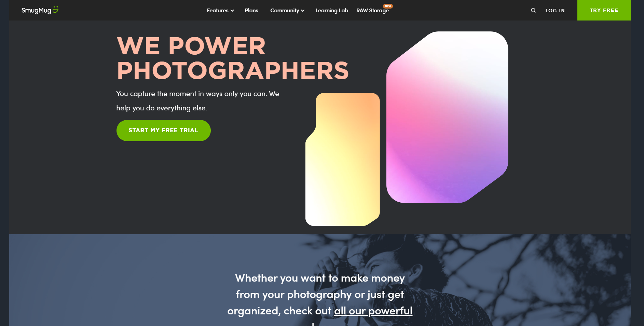Click the yellow-orange gradient shape graphic
Screen dimensions: 644x326
(x=343, y=159)
